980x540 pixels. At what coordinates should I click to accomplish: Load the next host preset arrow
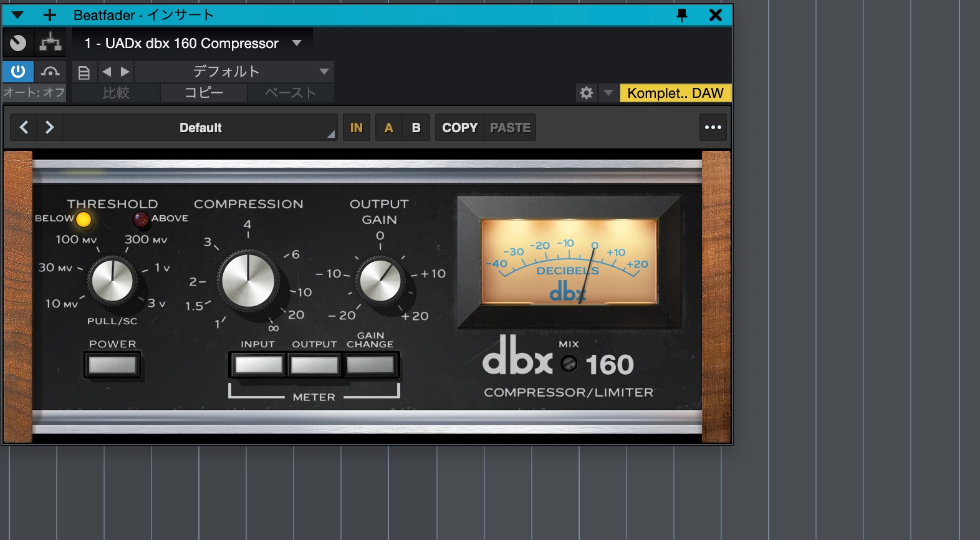tap(125, 72)
